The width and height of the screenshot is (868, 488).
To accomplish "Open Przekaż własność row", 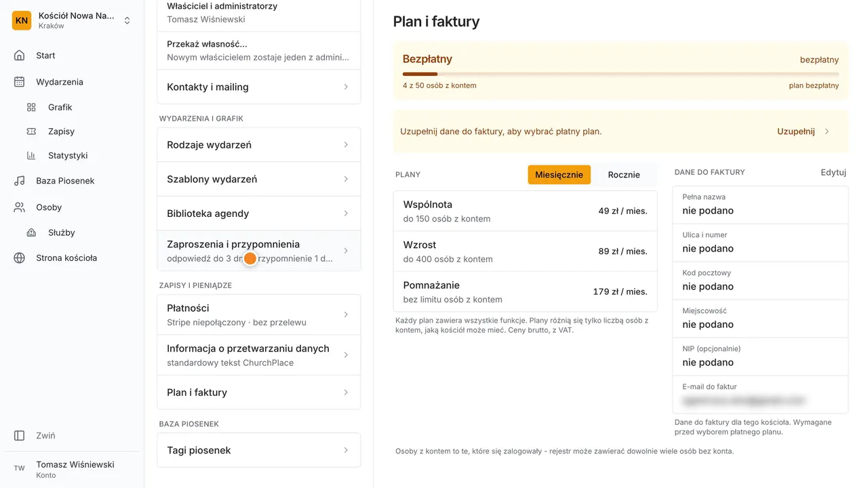I will 259,51.
